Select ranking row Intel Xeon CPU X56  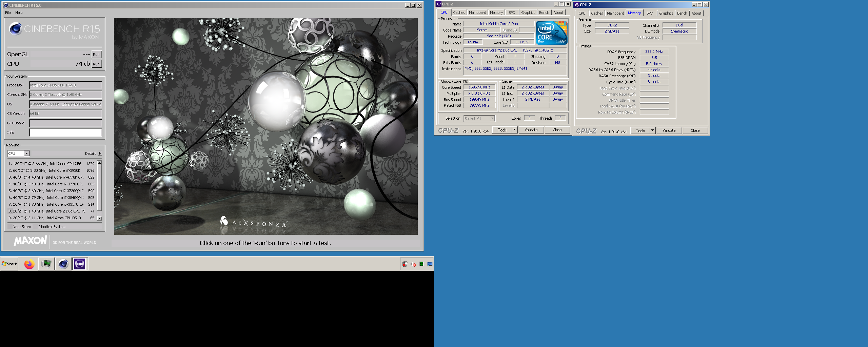tap(52, 164)
